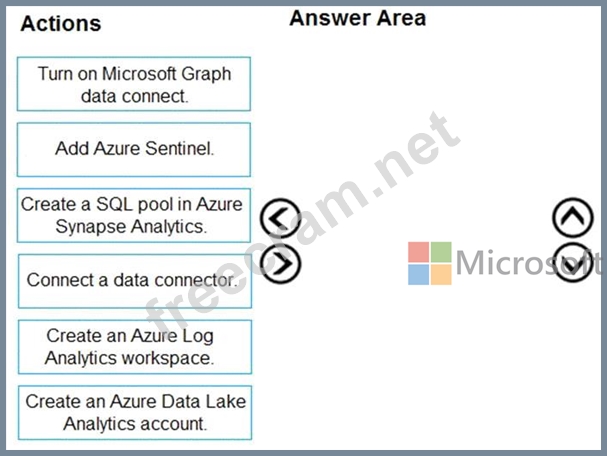Image resolution: width=607 pixels, height=456 pixels.
Task: Click the 'Actions' heading
Action: tap(61, 24)
